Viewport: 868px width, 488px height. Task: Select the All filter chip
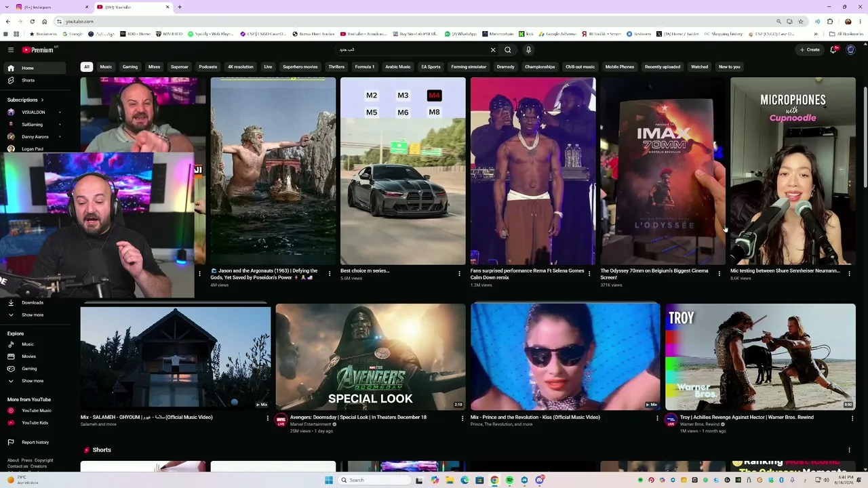(x=86, y=66)
